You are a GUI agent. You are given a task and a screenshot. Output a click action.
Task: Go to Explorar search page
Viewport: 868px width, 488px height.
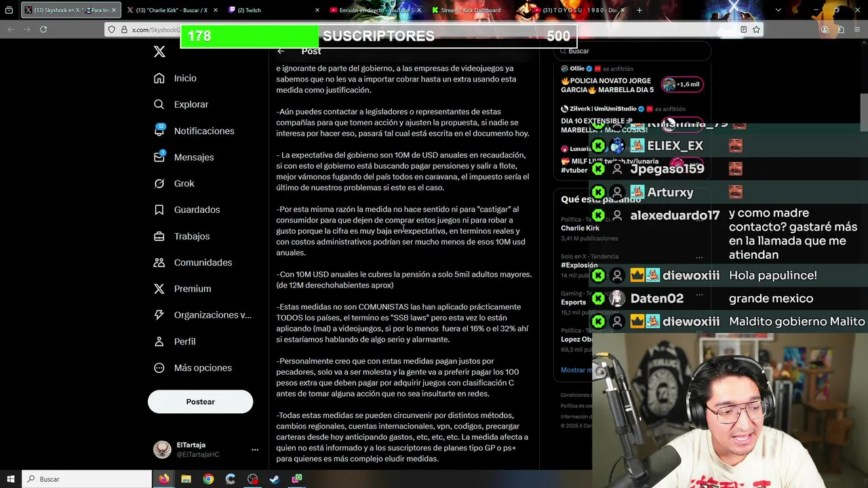point(180,104)
